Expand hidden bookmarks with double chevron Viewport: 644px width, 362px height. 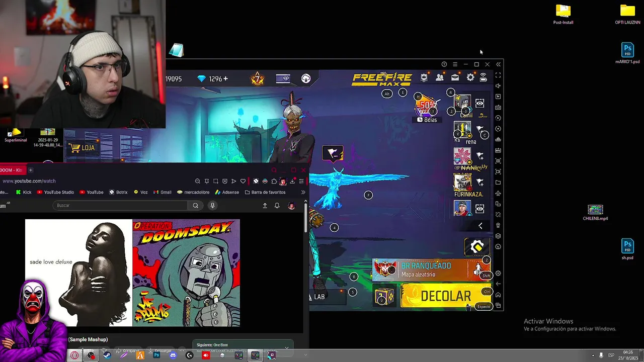(x=303, y=192)
